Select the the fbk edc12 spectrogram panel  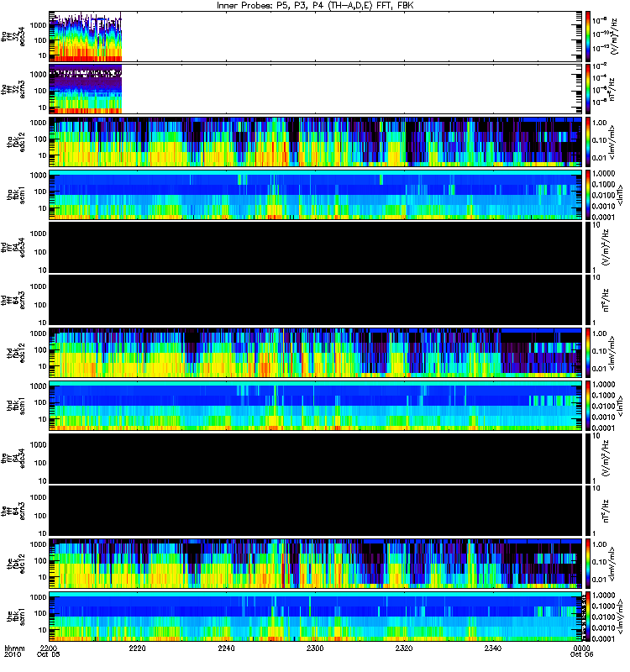click(316, 564)
